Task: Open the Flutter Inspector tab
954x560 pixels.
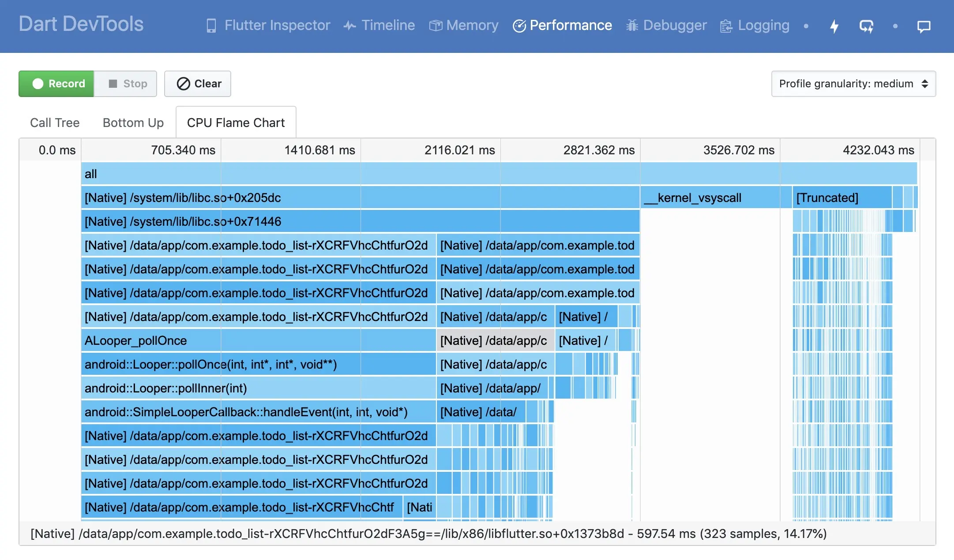Action: [x=268, y=26]
